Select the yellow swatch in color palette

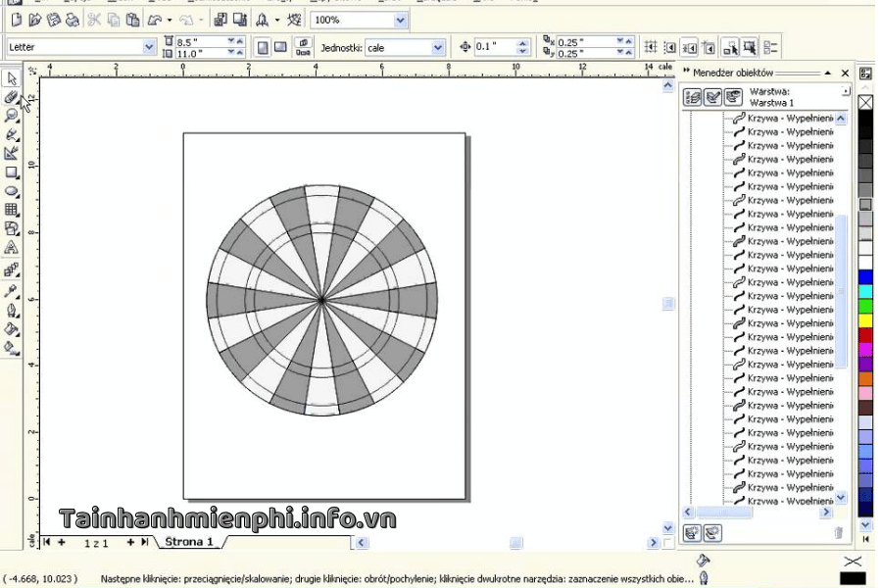[865, 319]
